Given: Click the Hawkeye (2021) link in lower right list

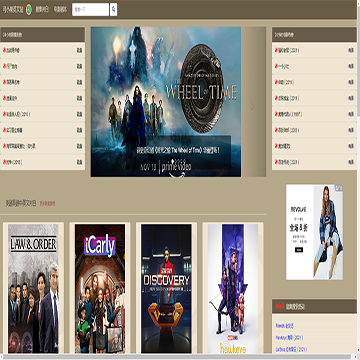Looking at the screenshot, I should [x=289, y=338].
